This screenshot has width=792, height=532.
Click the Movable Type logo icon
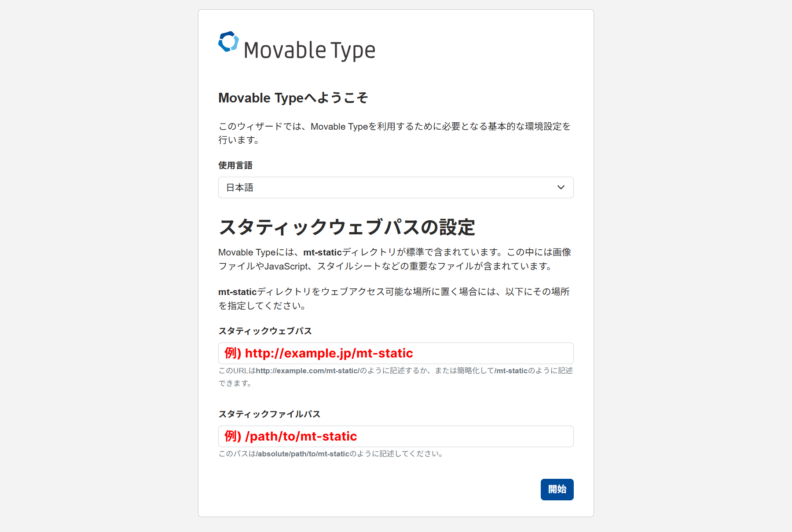coord(228,42)
